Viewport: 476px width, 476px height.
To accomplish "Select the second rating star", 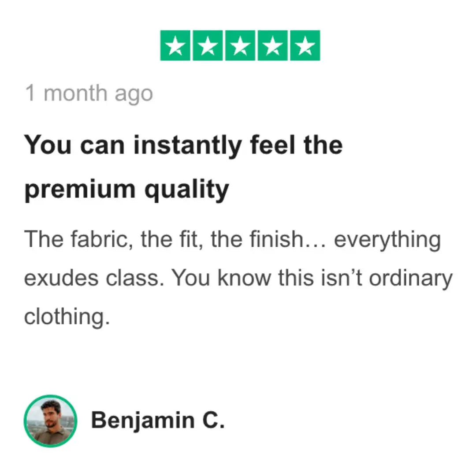I will [208, 45].
